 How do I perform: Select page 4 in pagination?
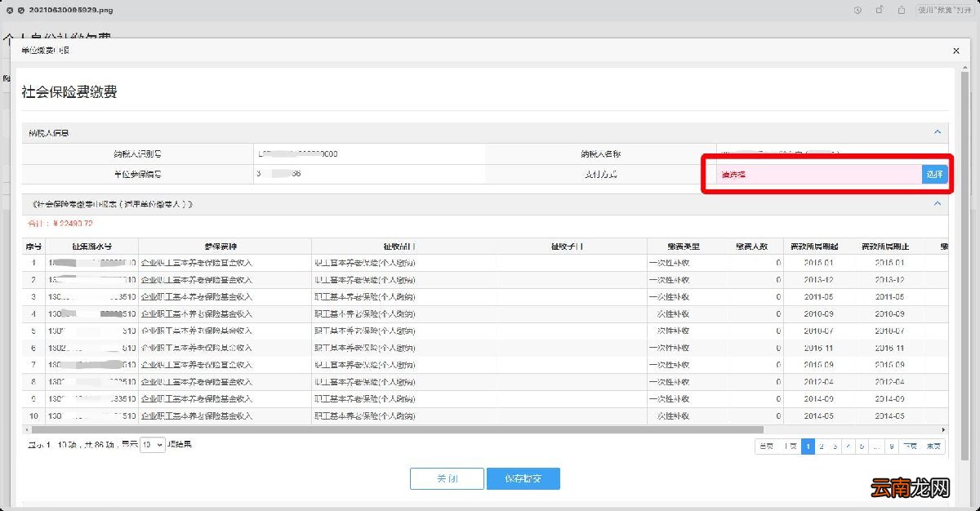[848, 447]
